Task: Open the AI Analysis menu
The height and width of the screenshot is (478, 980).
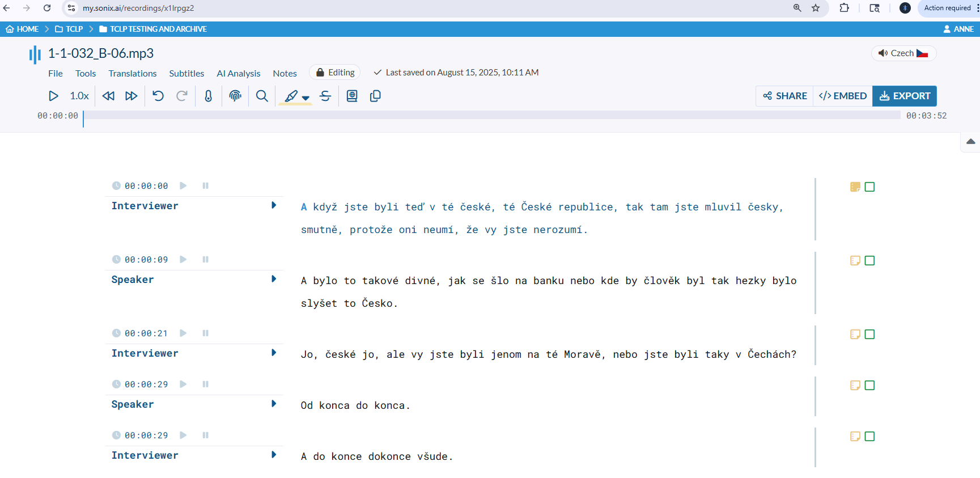Action: click(x=239, y=73)
